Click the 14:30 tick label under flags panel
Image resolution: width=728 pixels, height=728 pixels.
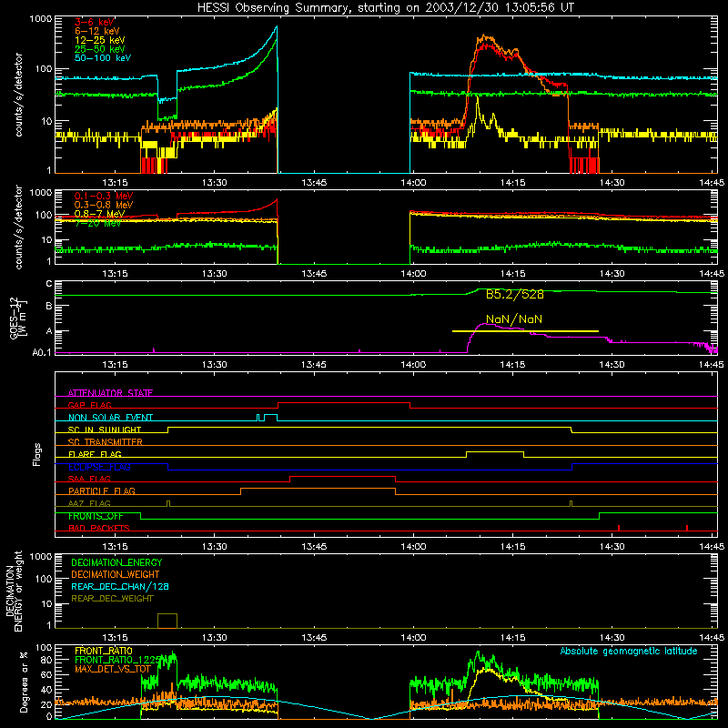point(612,547)
